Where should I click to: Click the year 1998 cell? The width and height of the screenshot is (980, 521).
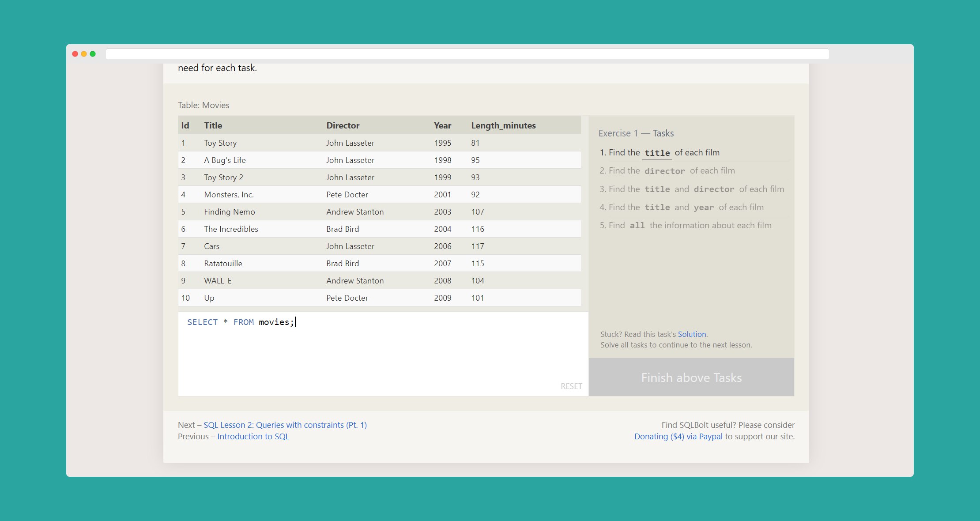coord(442,160)
